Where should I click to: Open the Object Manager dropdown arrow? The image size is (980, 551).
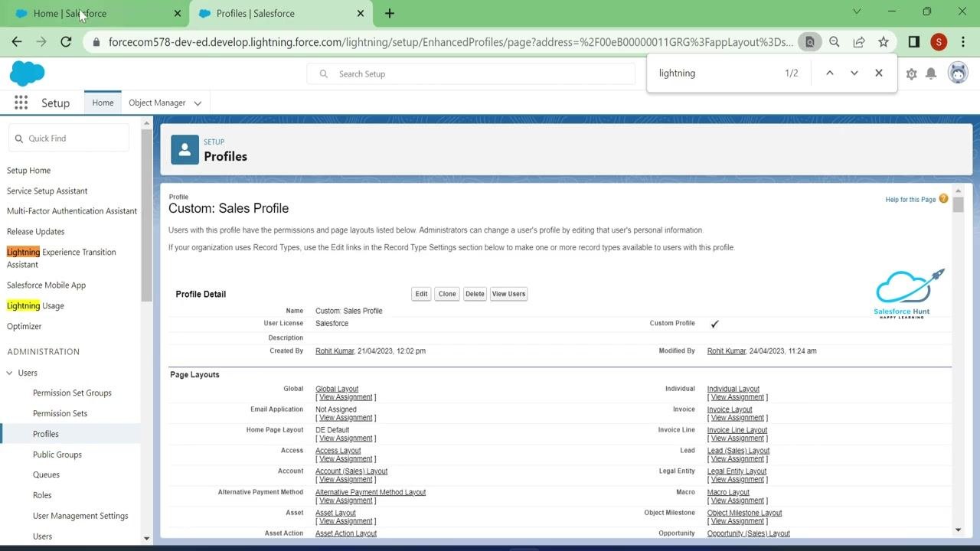(x=198, y=103)
